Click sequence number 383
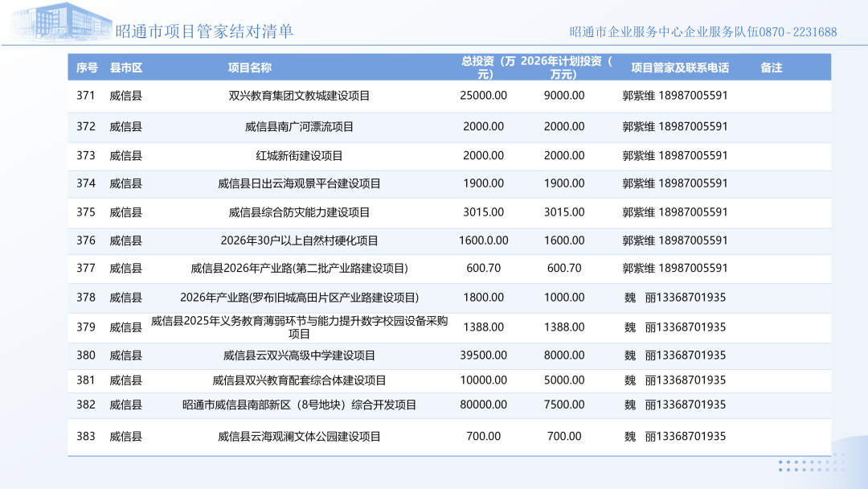Image resolution: width=868 pixels, height=489 pixels. [86, 436]
